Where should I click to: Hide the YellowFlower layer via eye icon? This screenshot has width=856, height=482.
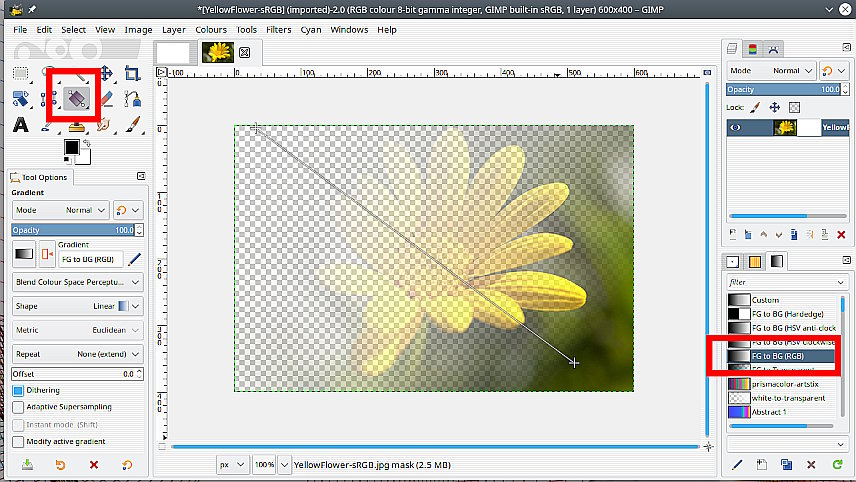pos(737,127)
